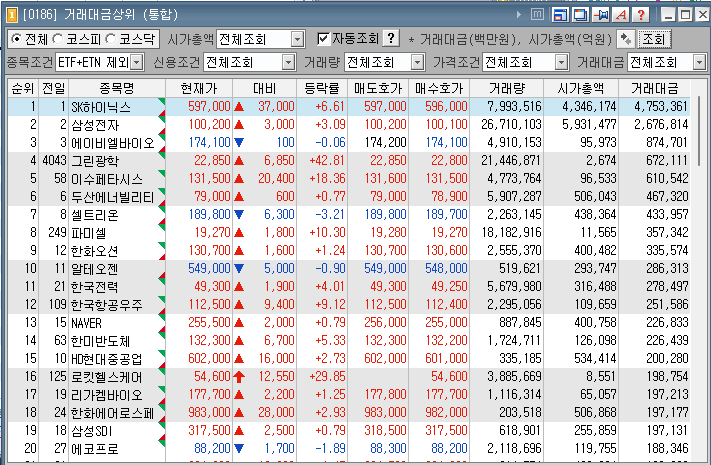Toggle the 자동조회 checkbox

tap(323, 39)
